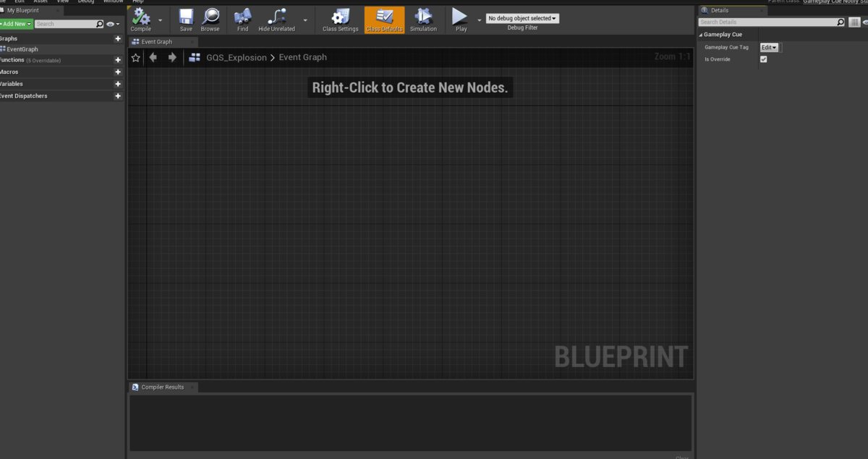868x459 pixels.
Task: Open the Debug menu
Action: coord(86,1)
